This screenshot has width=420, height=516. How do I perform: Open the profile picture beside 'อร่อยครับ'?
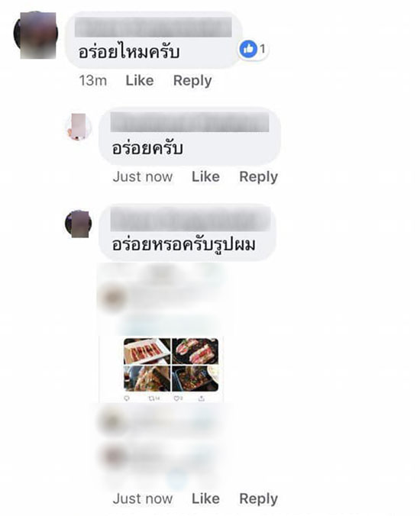point(79,127)
